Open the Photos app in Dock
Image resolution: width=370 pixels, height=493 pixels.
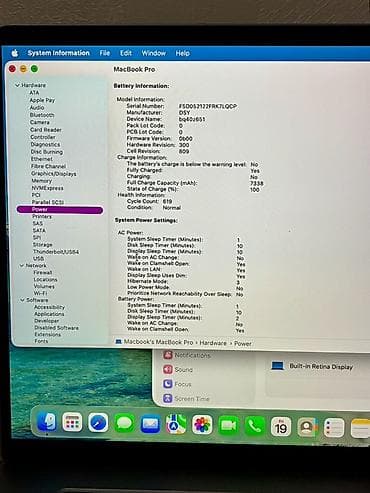coord(202,425)
